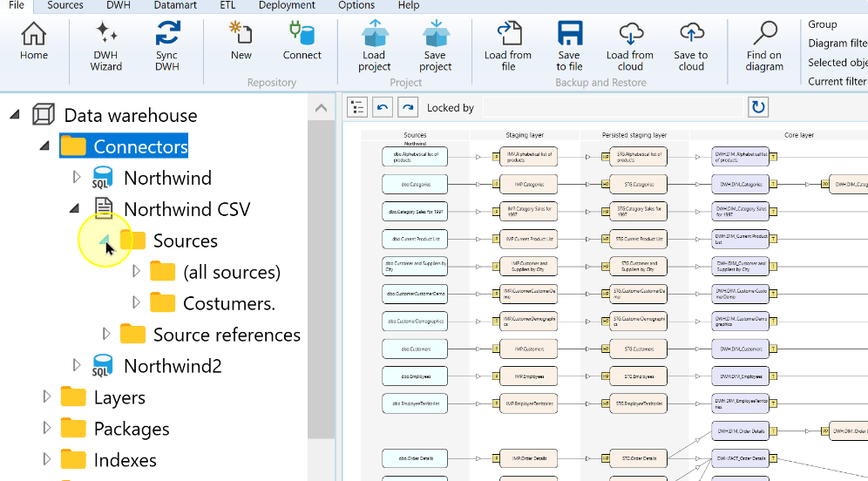
Task: Click the Locked by field
Action: [613, 107]
